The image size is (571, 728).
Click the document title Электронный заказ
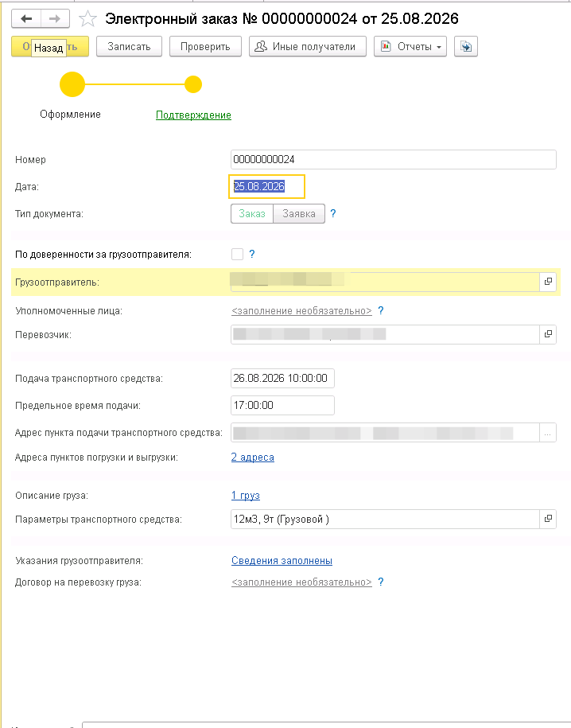click(282, 18)
